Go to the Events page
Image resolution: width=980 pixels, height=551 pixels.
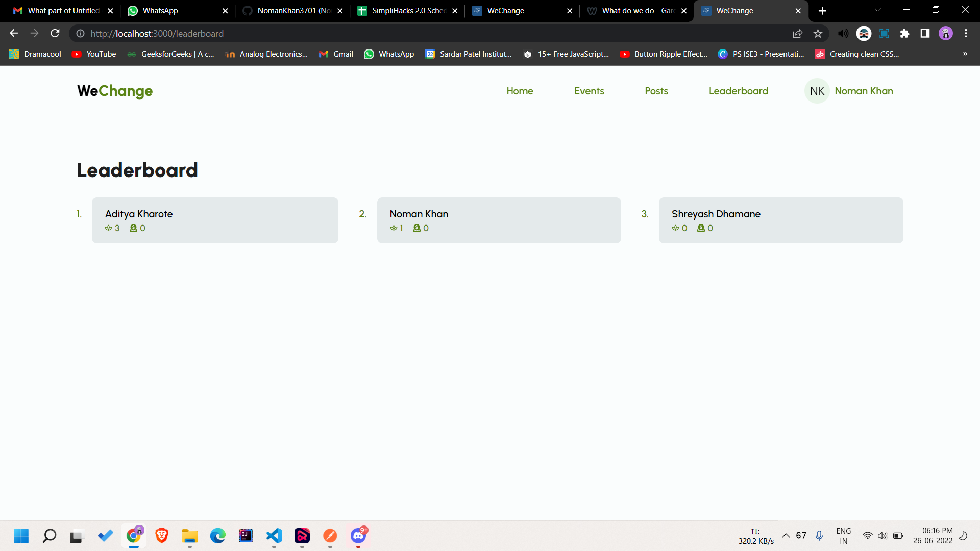tap(589, 91)
